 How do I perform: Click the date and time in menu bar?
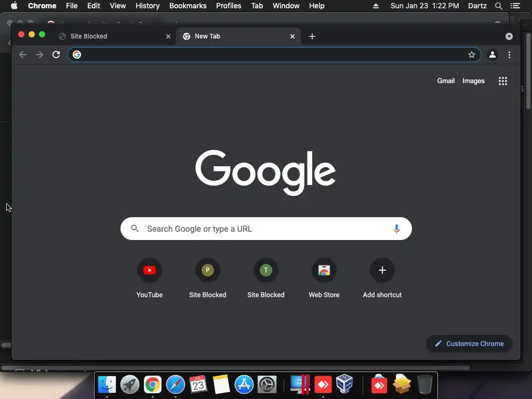(425, 6)
